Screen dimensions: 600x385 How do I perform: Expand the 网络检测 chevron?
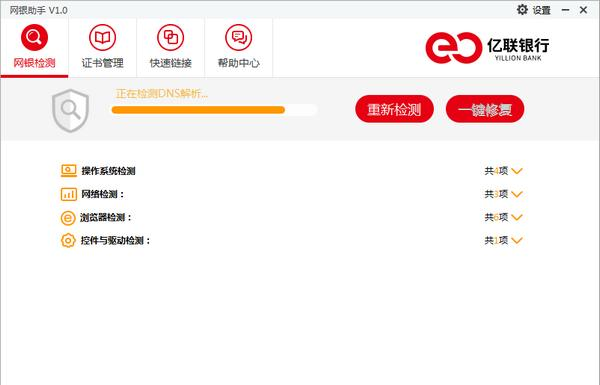pos(517,194)
